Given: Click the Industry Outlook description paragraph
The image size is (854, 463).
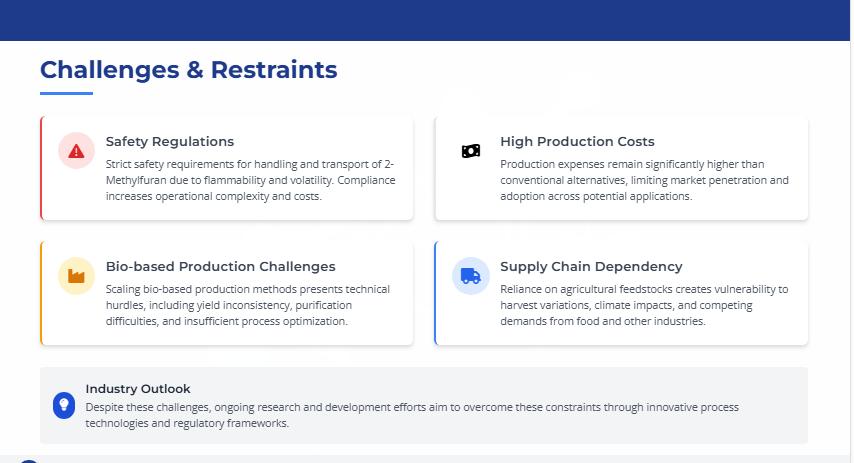Looking at the screenshot, I should [412, 415].
